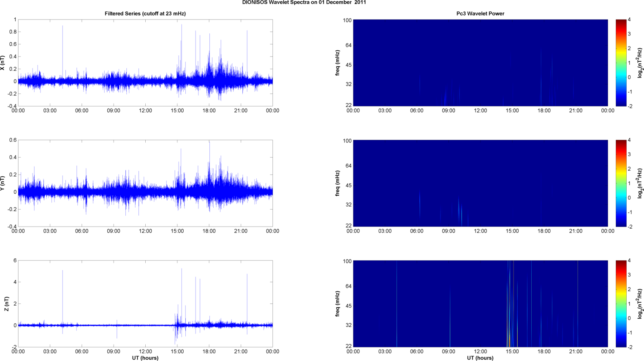The height and width of the screenshot is (361, 644).
Task: Select the log2(nT²/Hz) label of bottom colorbar
Action: tap(640, 304)
